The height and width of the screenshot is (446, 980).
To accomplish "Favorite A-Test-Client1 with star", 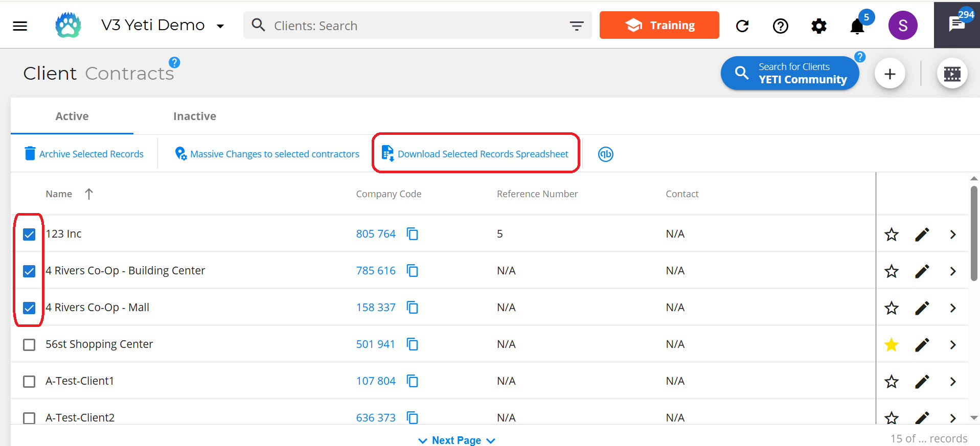I will tap(892, 381).
